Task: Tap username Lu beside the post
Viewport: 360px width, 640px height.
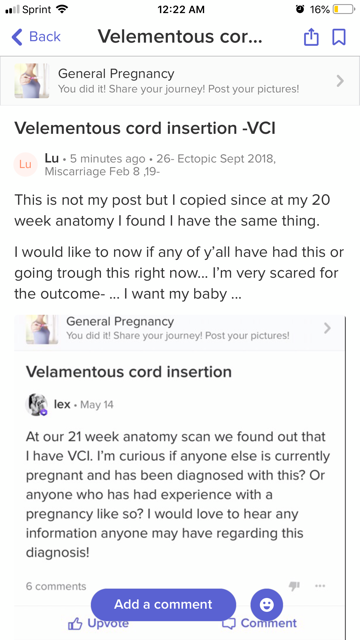Action: coord(51,158)
